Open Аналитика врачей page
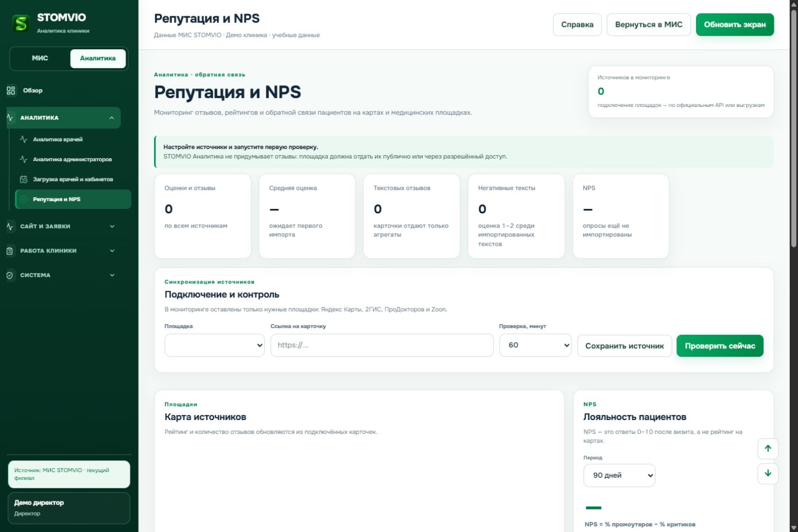The image size is (798, 532). (x=73, y=139)
